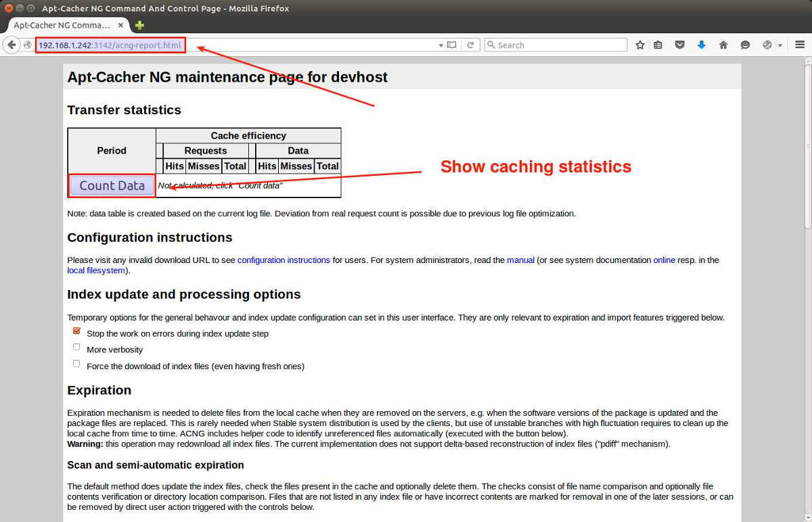
Task: Open the 'local filesystem' link
Action: pos(96,270)
